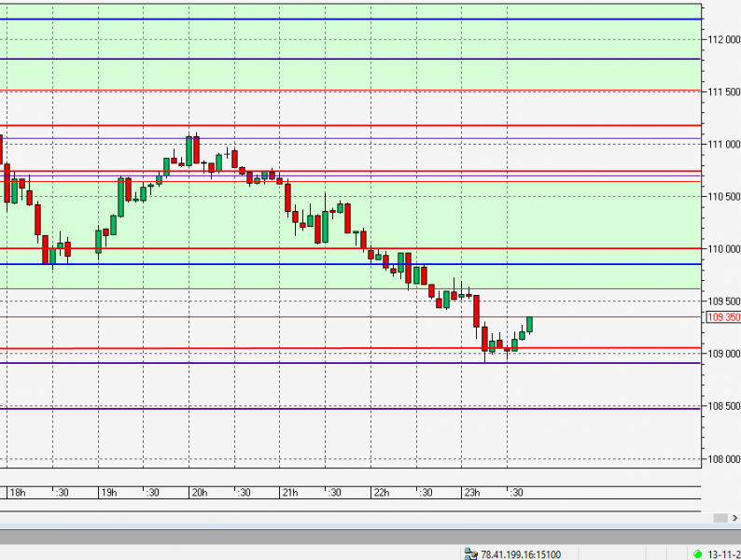Click the 19h time axis label
This screenshot has height=560, width=741.
[x=108, y=493]
